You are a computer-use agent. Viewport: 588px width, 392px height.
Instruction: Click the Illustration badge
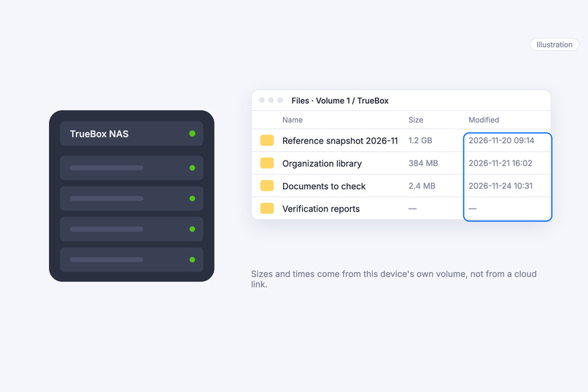click(x=554, y=45)
